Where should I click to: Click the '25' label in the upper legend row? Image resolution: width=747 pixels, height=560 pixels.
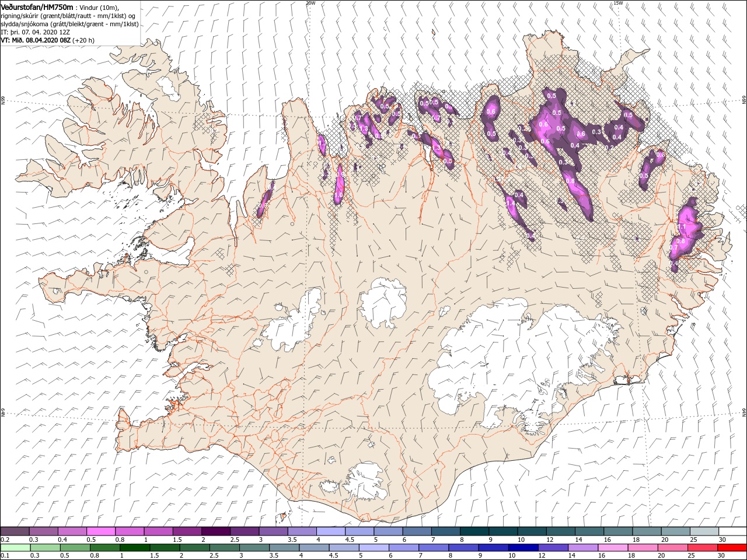pos(693,540)
